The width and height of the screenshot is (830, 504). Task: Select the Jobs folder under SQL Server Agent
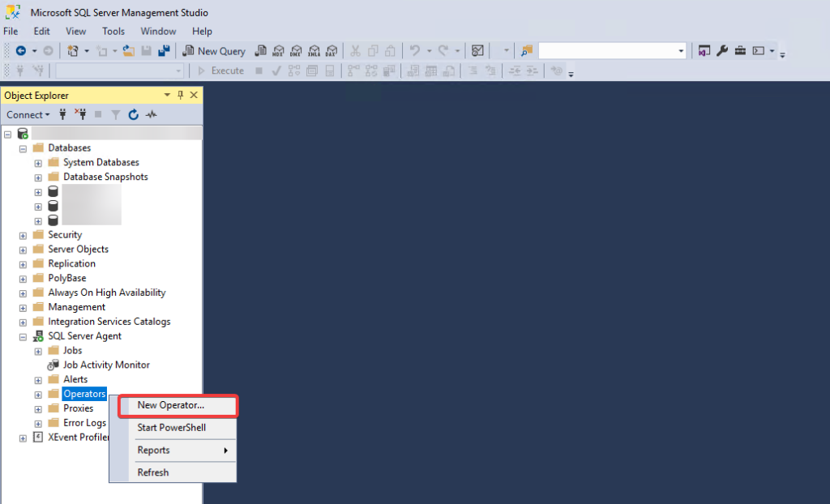(x=74, y=350)
